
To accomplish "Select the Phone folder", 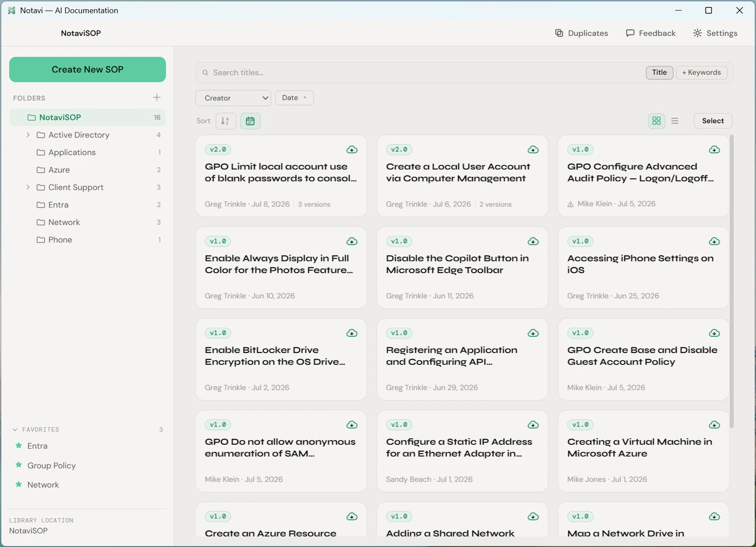I will point(88,240).
